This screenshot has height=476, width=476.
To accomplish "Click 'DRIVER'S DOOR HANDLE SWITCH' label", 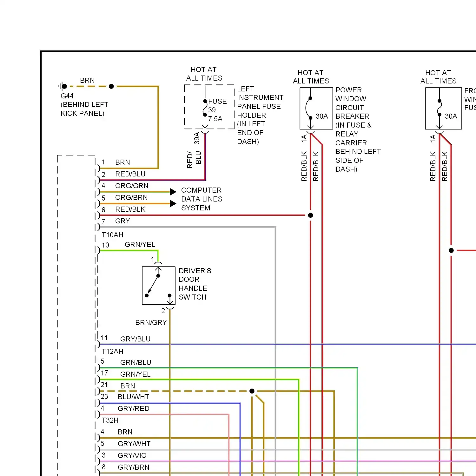I will 195,284.
